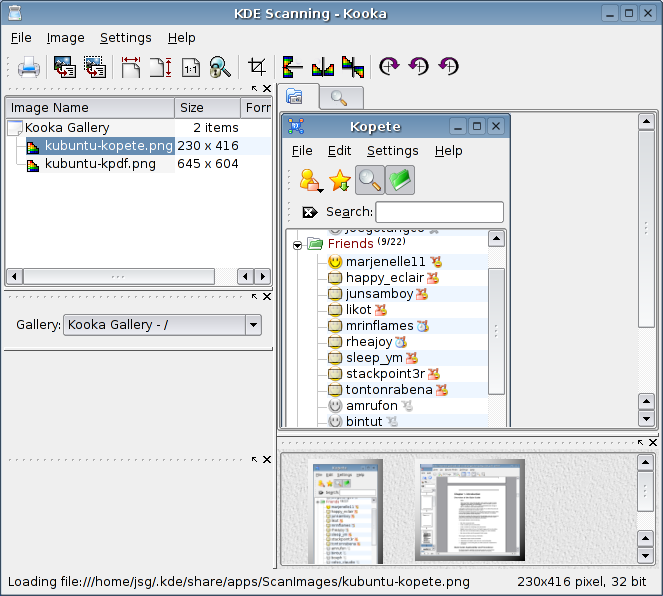This screenshot has height=596, width=663.
Task: Rotate image 180 degrees icon
Action: (x=449, y=66)
